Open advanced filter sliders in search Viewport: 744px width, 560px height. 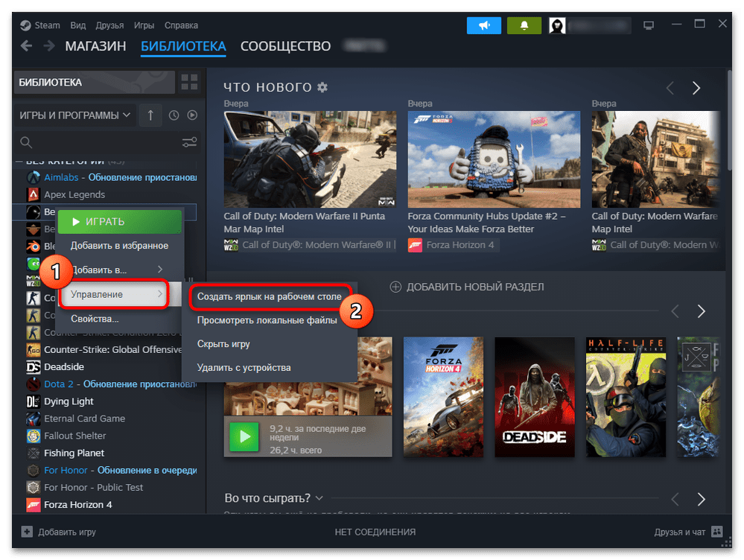[x=189, y=142]
